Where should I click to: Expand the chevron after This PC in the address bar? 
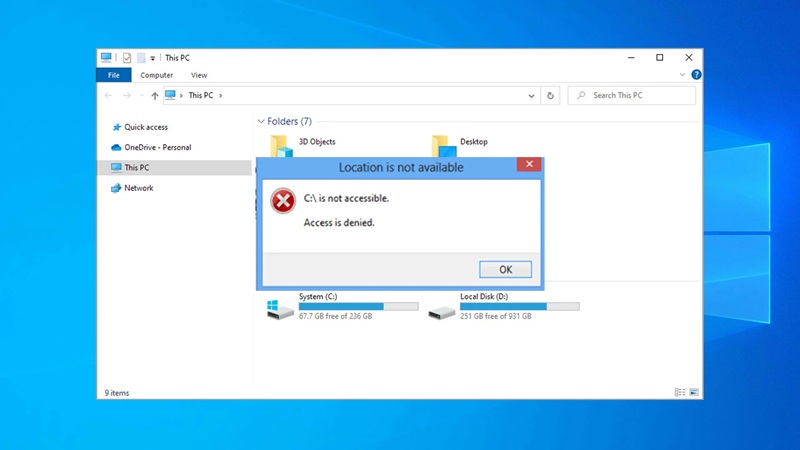pyautogui.click(x=220, y=95)
